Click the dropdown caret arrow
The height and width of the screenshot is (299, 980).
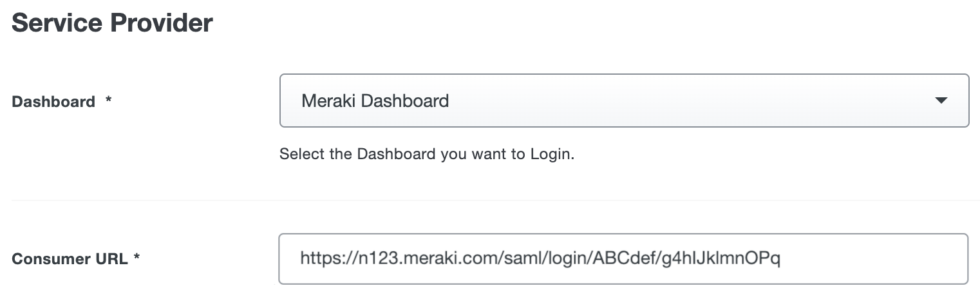[941, 101]
